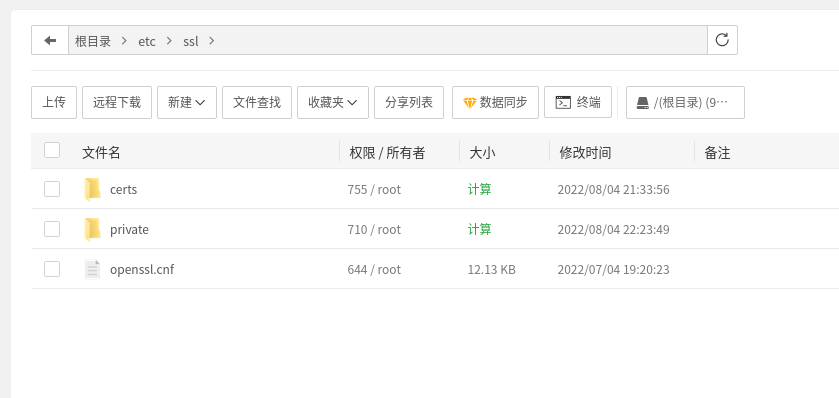Click the openssl.cnf file icon
Screen dimensions: 839x398
pos(92,269)
